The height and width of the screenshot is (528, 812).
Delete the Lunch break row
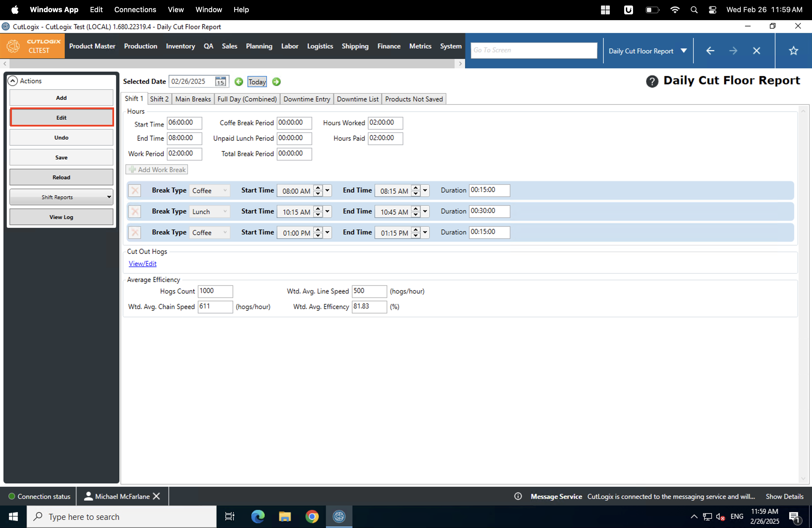(135, 212)
